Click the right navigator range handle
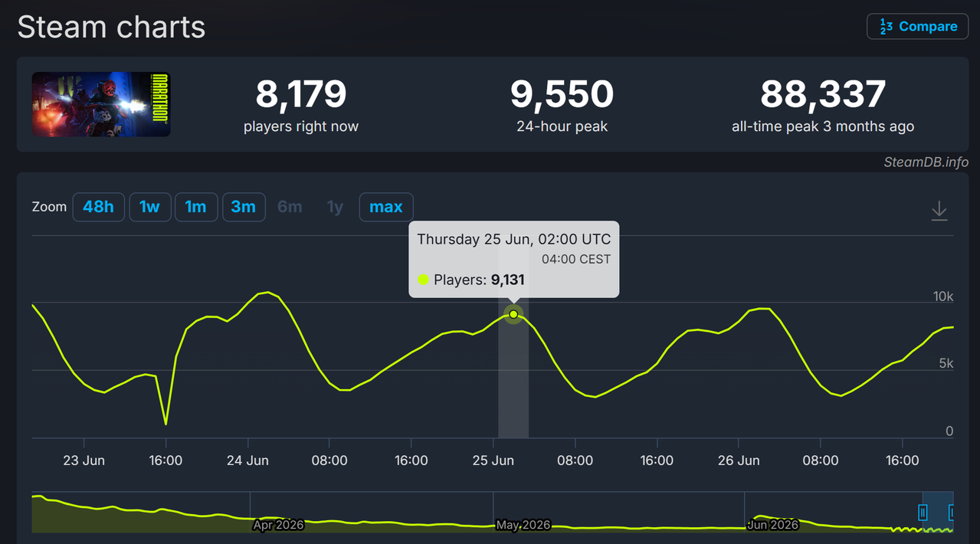980x544 pixels. (952, 512)
